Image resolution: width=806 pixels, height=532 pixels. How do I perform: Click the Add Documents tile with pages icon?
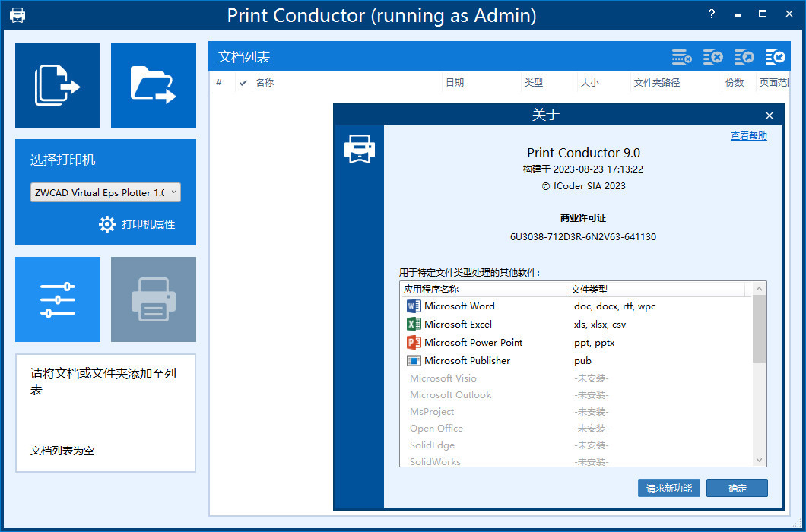(x=58, y=85)
